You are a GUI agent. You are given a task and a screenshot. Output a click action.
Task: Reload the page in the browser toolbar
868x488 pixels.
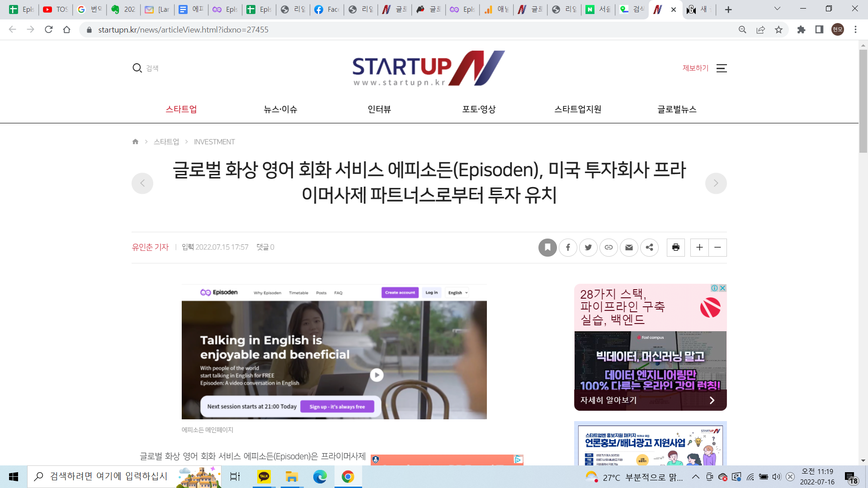point(49,29)
